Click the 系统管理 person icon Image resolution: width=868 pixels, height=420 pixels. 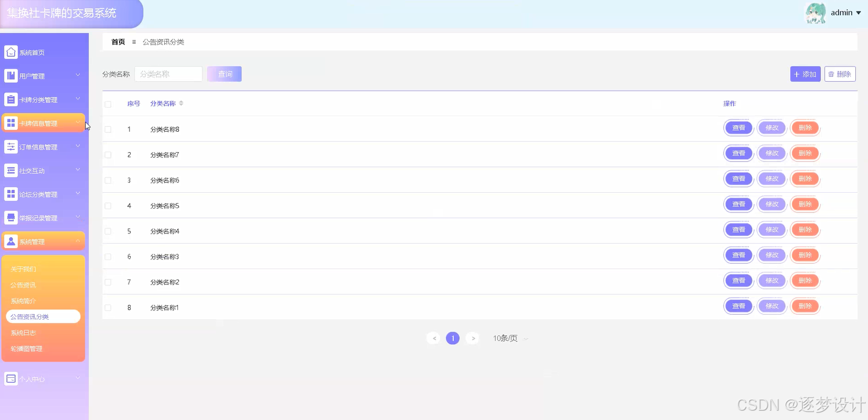coord(11,241)
